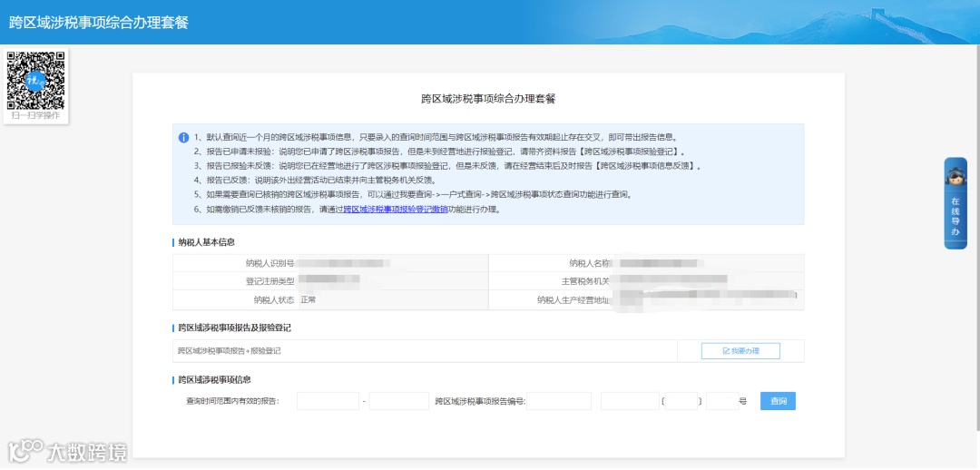This screenshot has height=470, width=980.
Task: Click the 跨区域涉税事项报告及报验登记 section heading
Action: (x=234, y=328)
